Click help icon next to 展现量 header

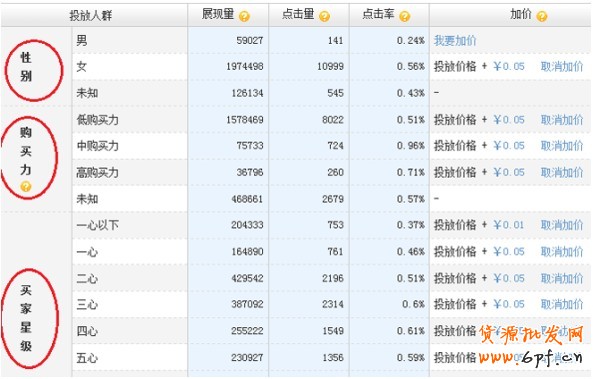coord(244,16)
